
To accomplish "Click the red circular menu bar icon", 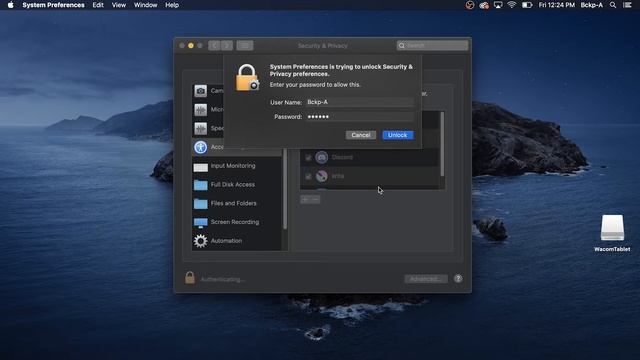I will (x=470, y=5).
